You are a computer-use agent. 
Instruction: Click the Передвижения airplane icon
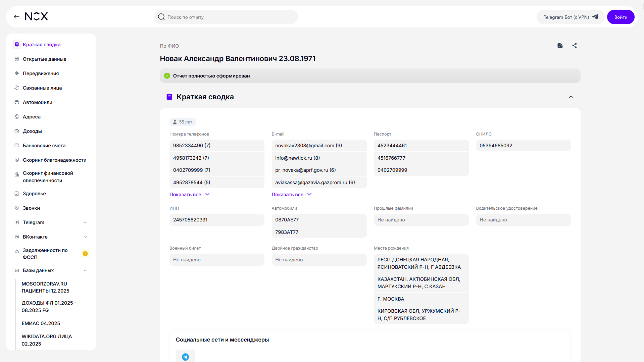(17, 73)
